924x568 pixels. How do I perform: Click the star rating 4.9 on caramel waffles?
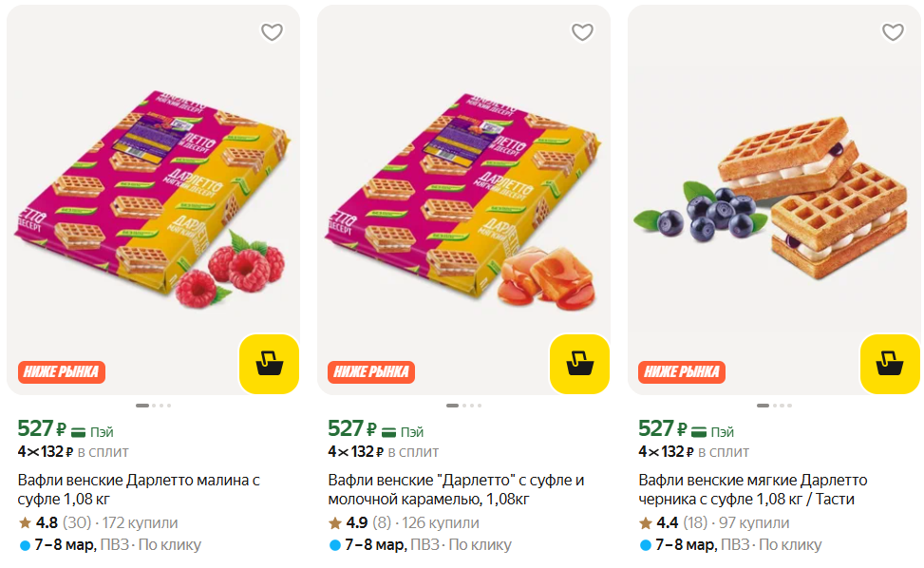coord(349,522)
